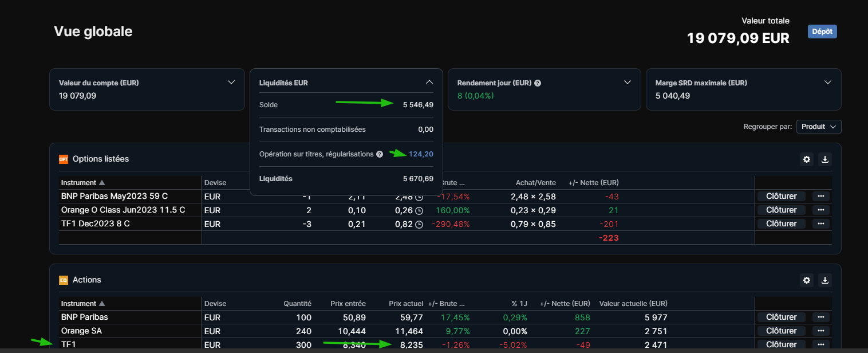The image size is (868, 353).
Task: Expand the Rendement jour card
Action: pos(627,83)
